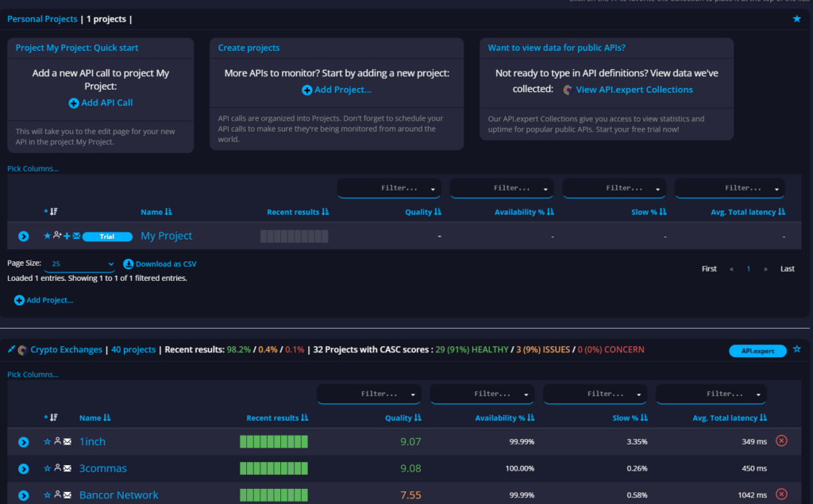Toggle favorite star for My Project
Image resolution: width=813 pixels, height=504 pixels.
pos(47,236)
